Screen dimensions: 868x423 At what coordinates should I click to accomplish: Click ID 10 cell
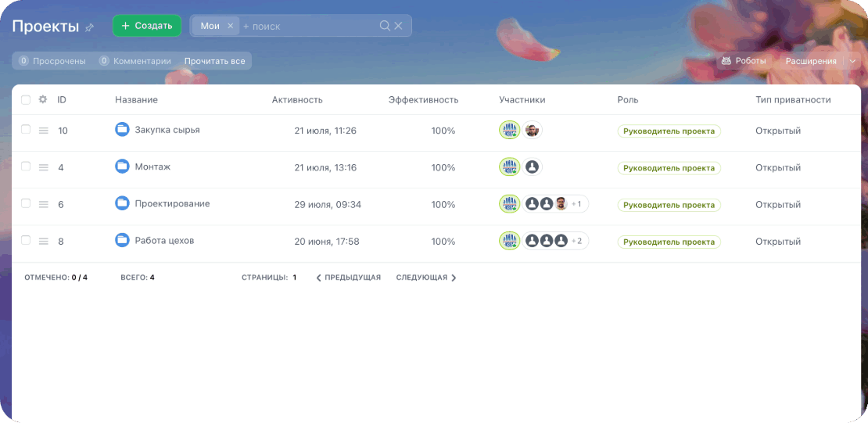coord(63,131)
